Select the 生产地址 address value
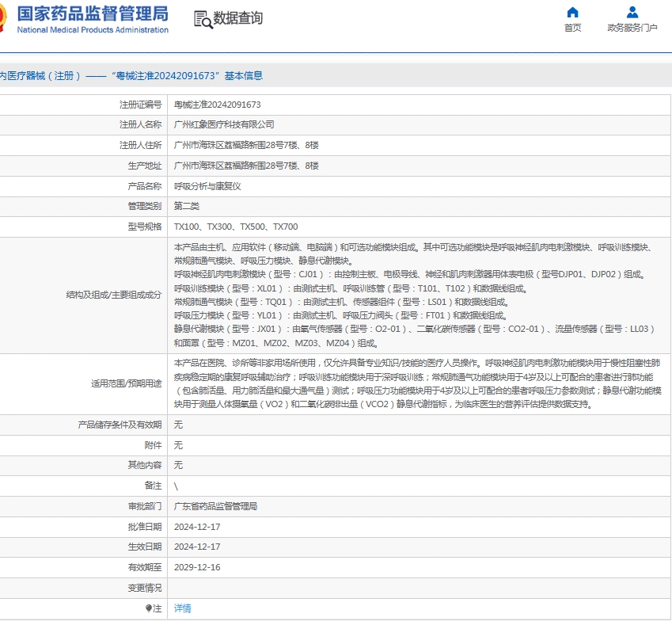The height and width of the screenshot is (625, 672). point(246,166)
